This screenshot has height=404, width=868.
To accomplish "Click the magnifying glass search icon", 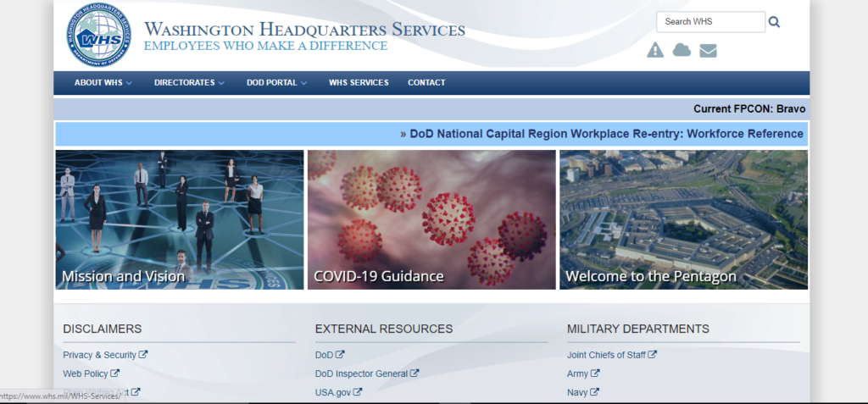I will point(774,22).
